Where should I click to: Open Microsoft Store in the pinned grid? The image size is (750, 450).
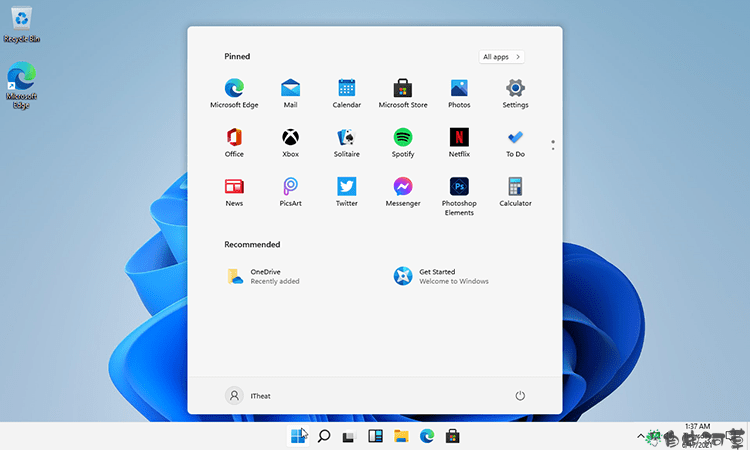[403, 93]
